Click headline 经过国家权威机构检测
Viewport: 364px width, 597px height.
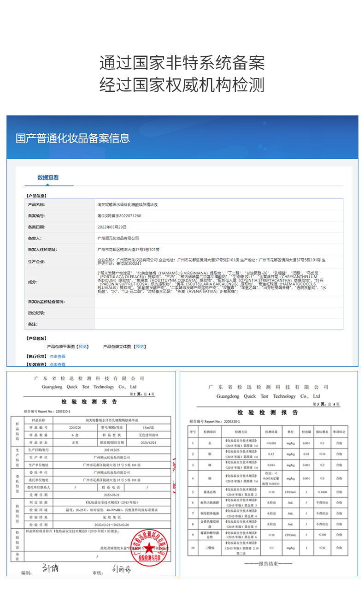pos(182,85)
